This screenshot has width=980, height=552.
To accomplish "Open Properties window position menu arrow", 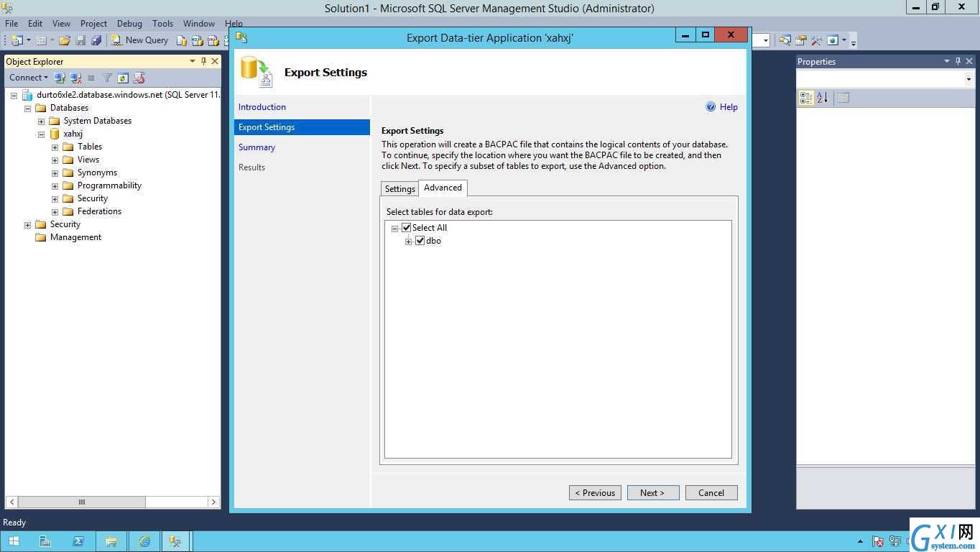I will click(947, 62).
